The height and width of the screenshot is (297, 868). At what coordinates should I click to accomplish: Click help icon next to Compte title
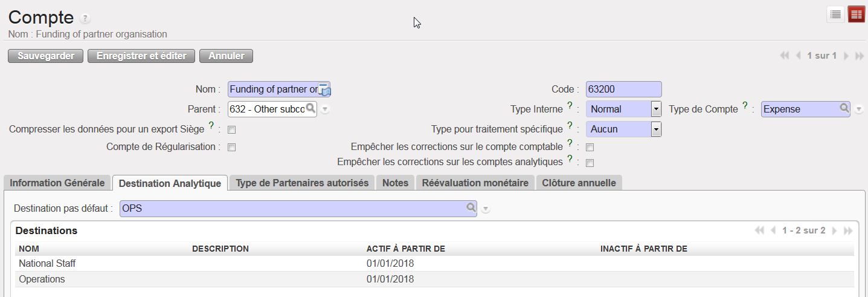85,19
